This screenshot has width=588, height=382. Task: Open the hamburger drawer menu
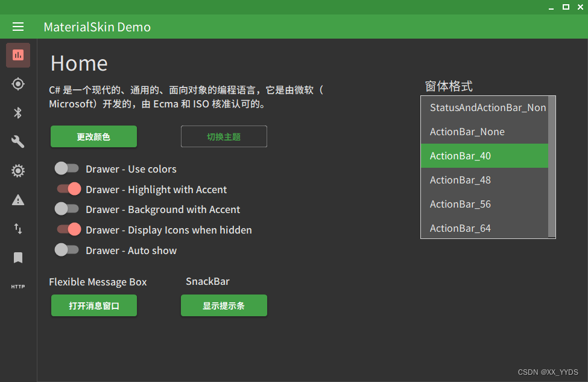click(x=18, y=27)
